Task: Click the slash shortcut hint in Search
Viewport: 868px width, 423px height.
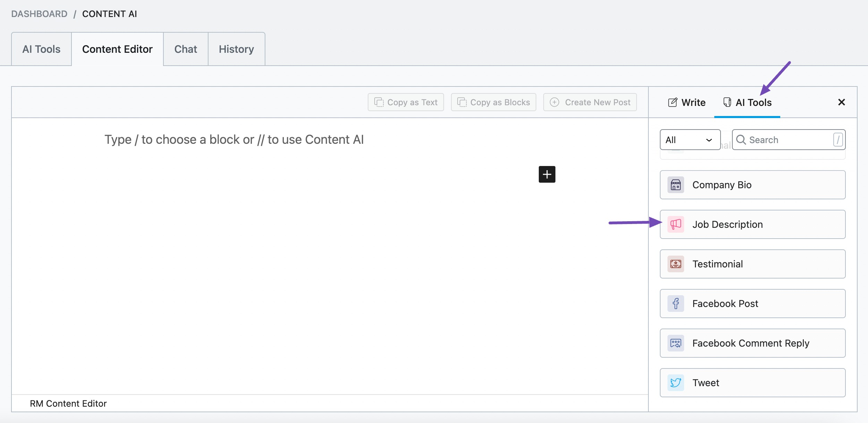Action: [x=838, y=140]
